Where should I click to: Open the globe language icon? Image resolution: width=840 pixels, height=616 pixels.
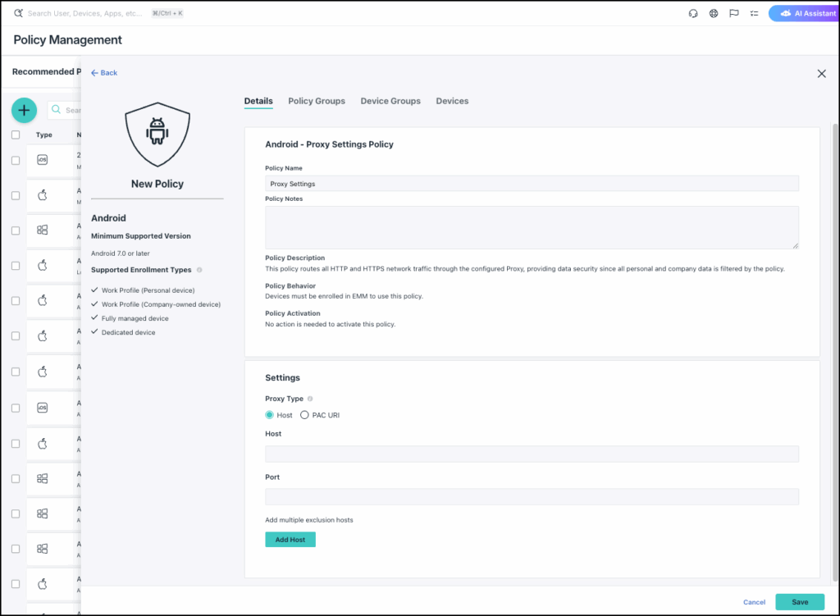(714, 13)
